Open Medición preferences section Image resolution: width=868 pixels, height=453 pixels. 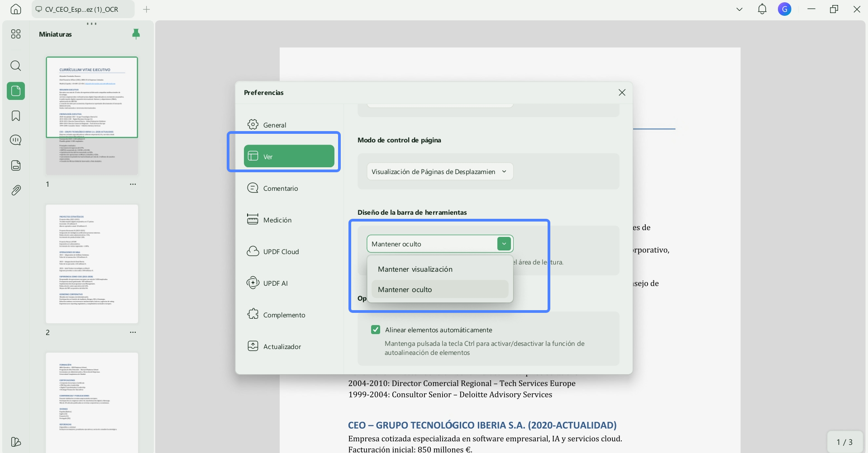coord(289,220)
